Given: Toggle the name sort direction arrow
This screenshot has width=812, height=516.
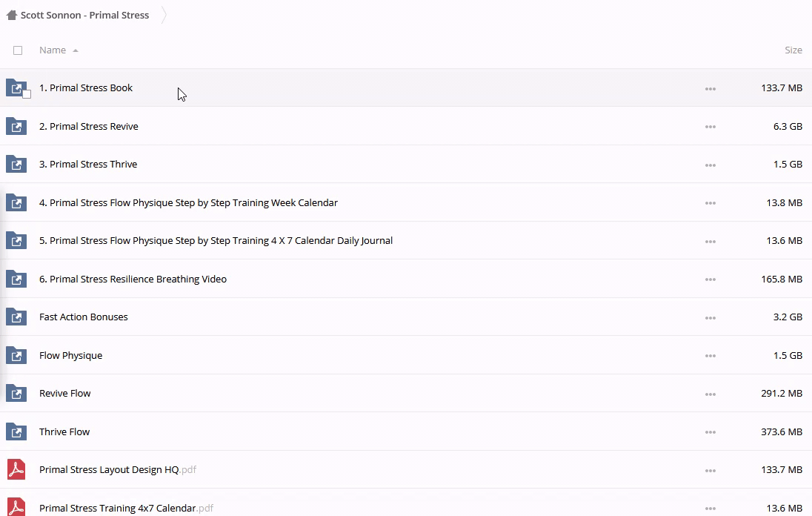Looking at the screenshot, I should (x=76, y=50).
